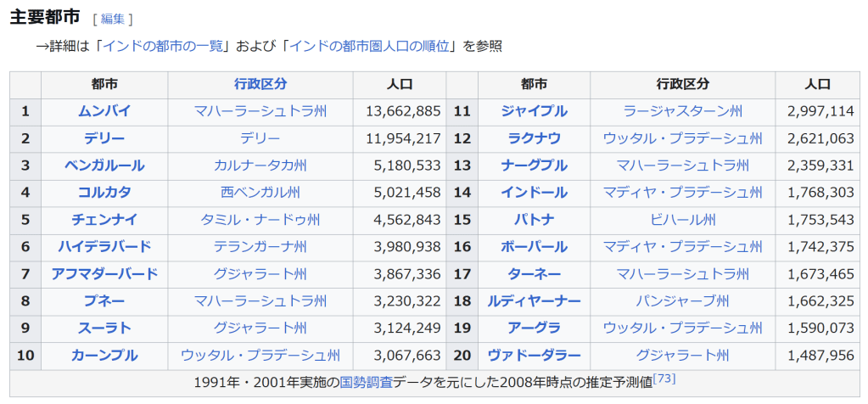This screenshot has height=404, width=868.
Task: Click the ジャイプル city link
Action: click(534, 111)
